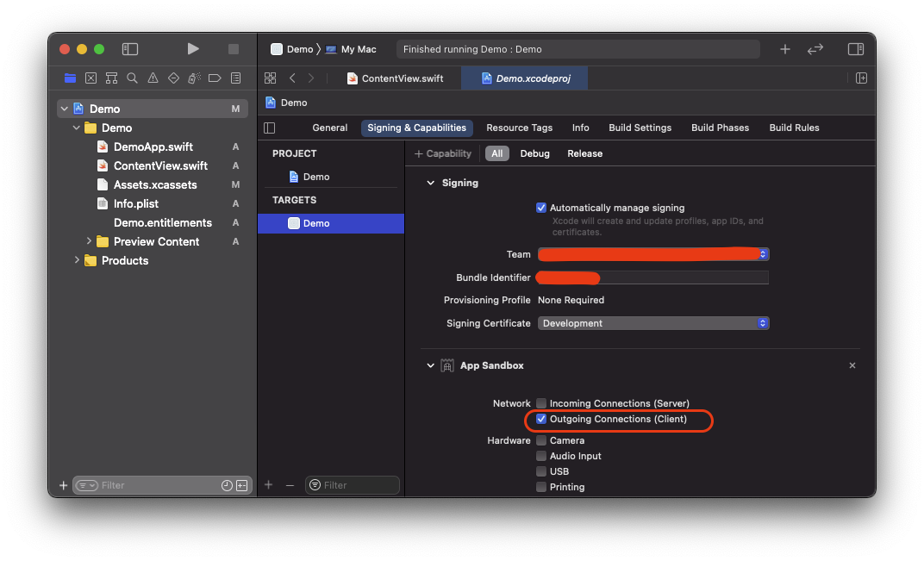Toggle the inspectors panel icon
Viewport: 924px width, 561px height.
coord(855,49)
